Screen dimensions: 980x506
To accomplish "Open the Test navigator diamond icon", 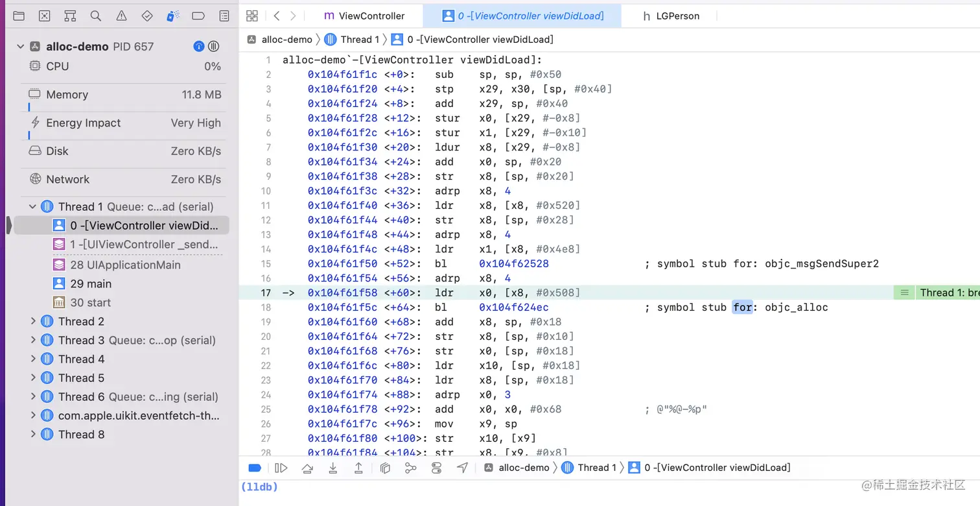I will 147,16.
